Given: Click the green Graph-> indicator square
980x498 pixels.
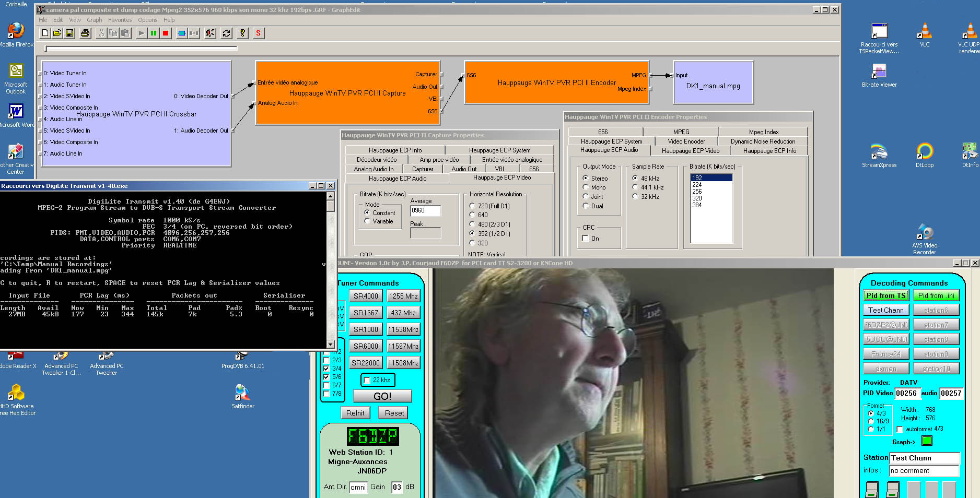Looking at the screenshot, I should (927, 441).
